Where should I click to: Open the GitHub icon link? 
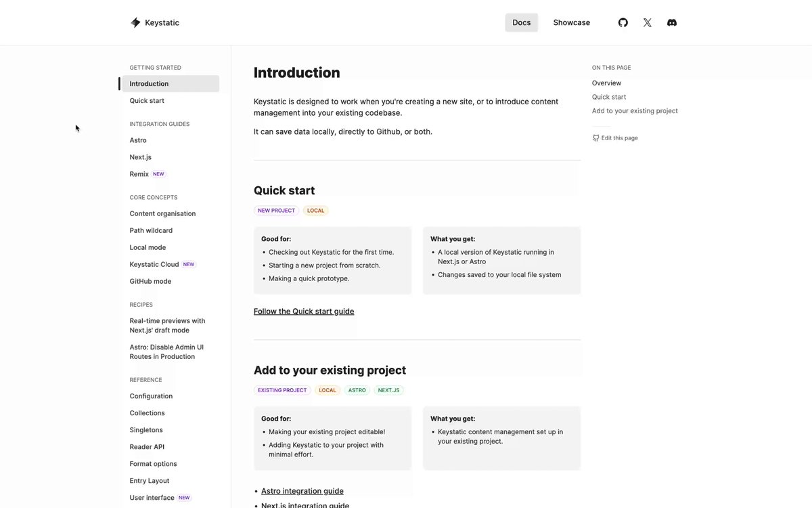(x=623, y=22)
